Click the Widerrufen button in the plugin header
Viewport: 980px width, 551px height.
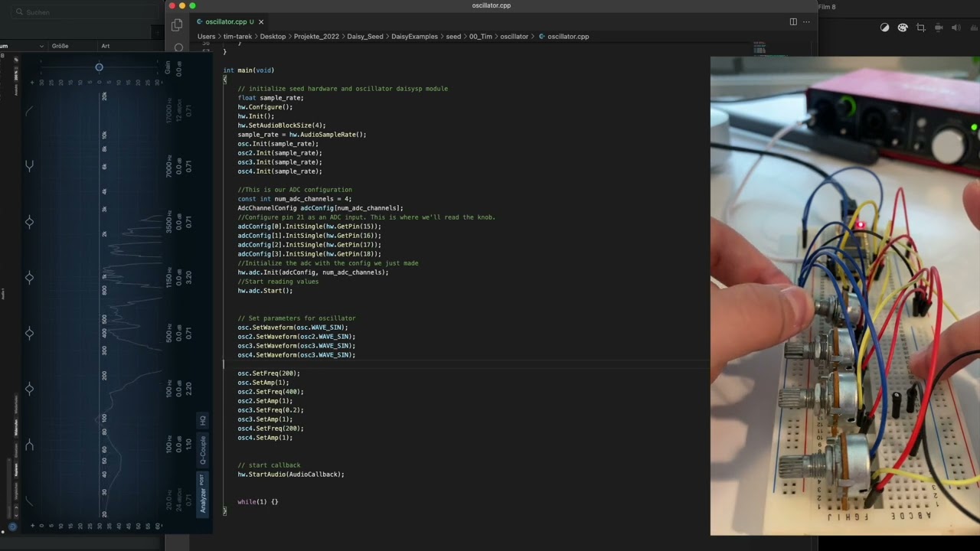click(16, 427)
